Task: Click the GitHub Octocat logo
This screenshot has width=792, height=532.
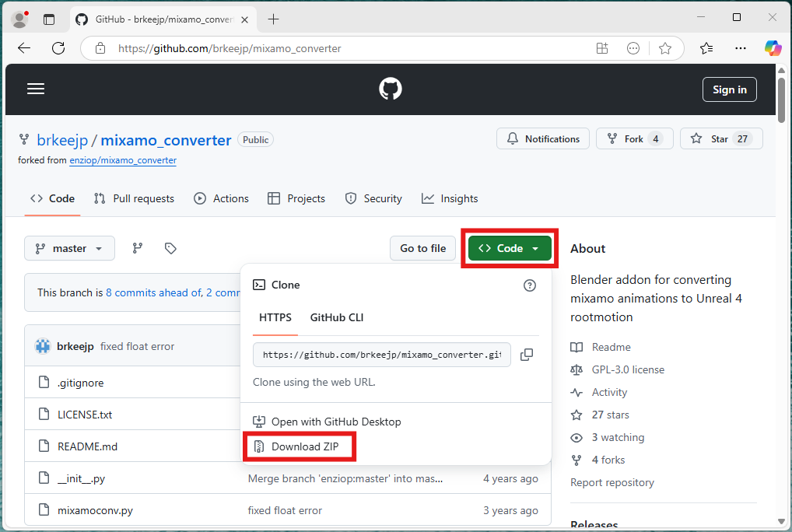Action: point(391,89)
